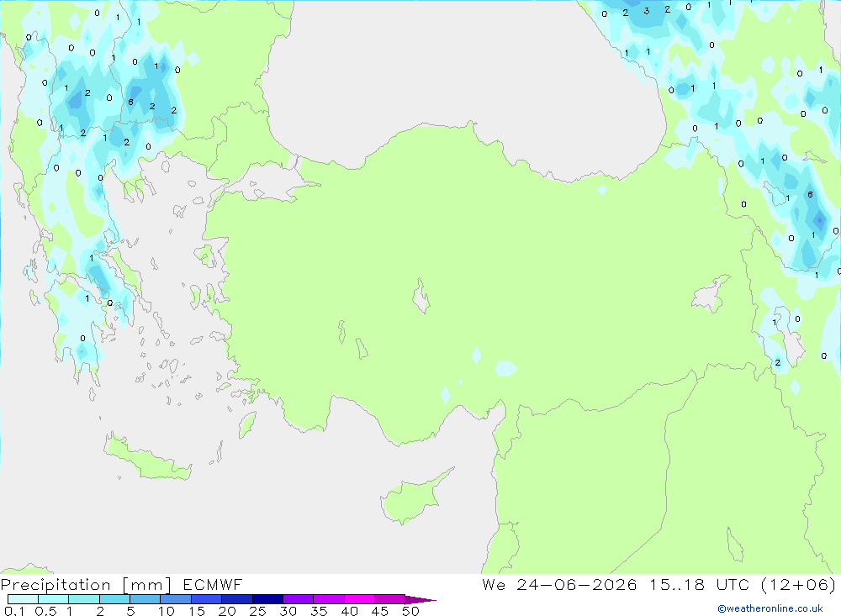
Task: Click the "25" legend scale label
Action: [x=257, y=611]
